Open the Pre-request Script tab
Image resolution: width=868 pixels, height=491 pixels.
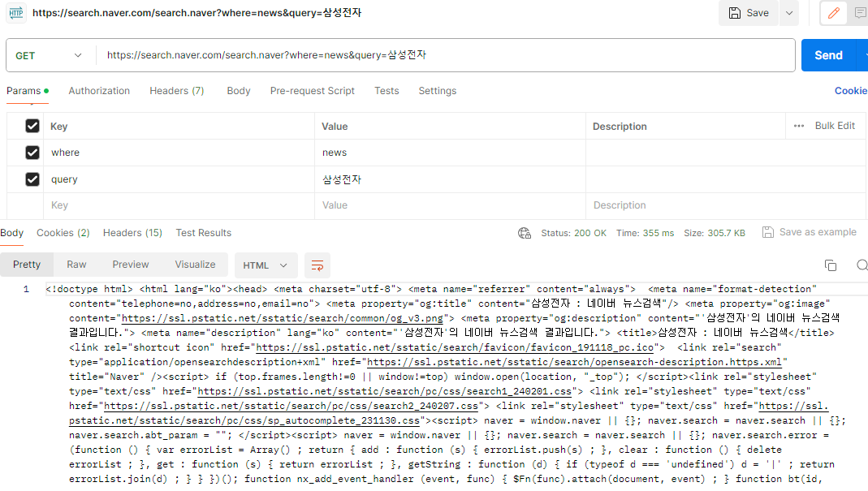(313, 91)
